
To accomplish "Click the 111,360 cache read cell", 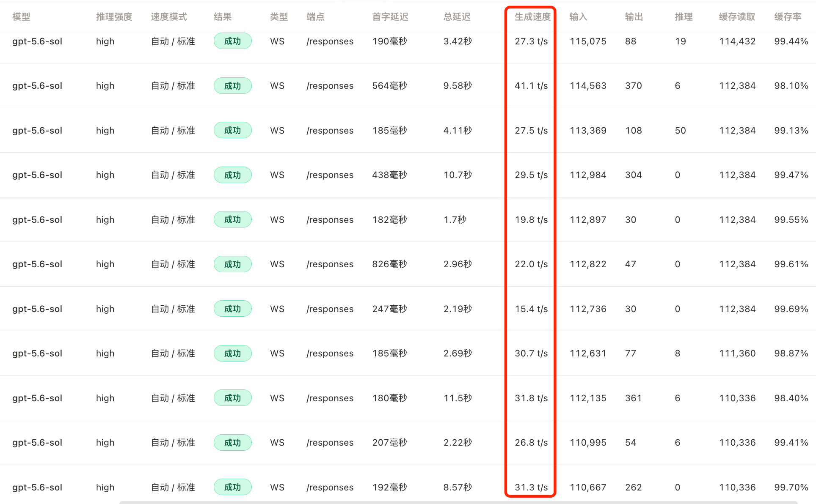I will (x=737, y=353).
